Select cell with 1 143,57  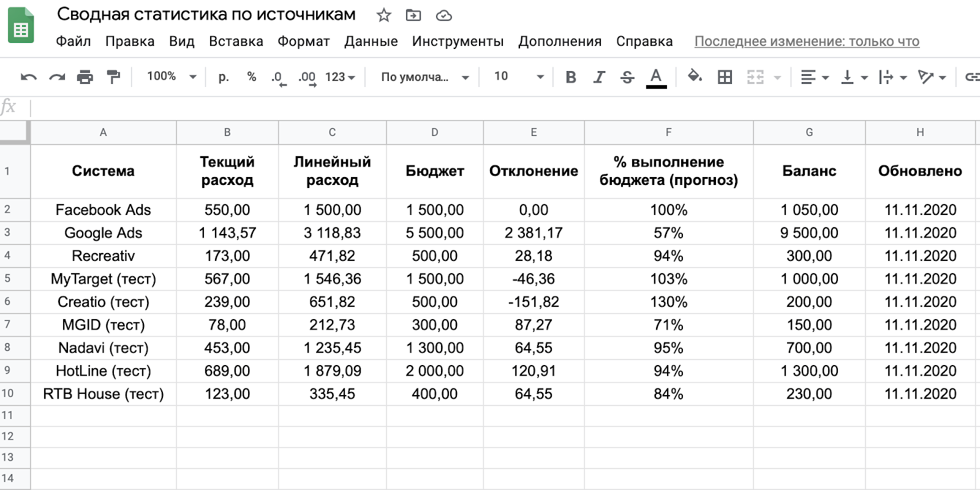tap(227, 233)
